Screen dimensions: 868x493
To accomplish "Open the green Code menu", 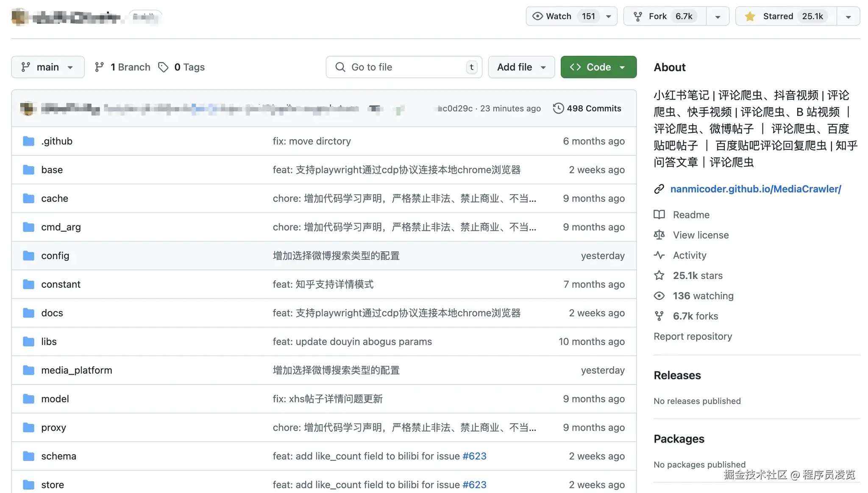I will 598,67.
